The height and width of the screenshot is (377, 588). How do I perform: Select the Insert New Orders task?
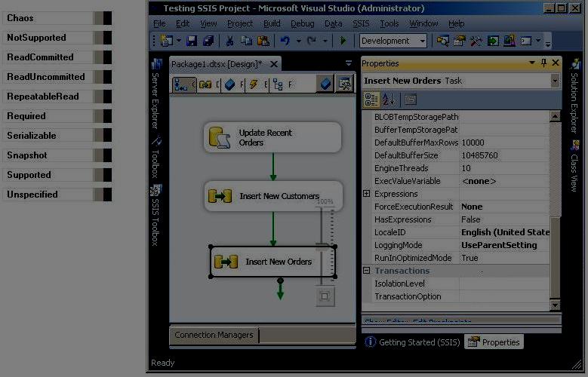[x=272, y=262]
